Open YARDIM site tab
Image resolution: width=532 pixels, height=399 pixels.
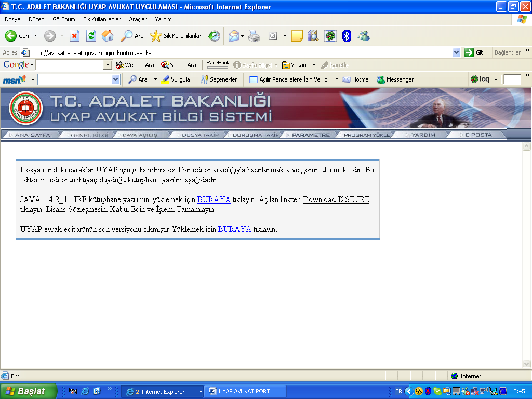(x=421, y=135)
